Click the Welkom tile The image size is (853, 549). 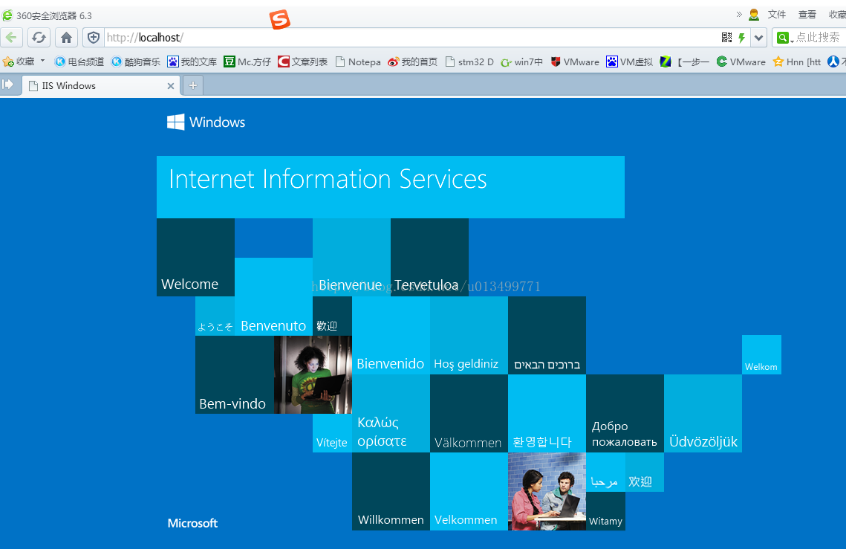762,355
